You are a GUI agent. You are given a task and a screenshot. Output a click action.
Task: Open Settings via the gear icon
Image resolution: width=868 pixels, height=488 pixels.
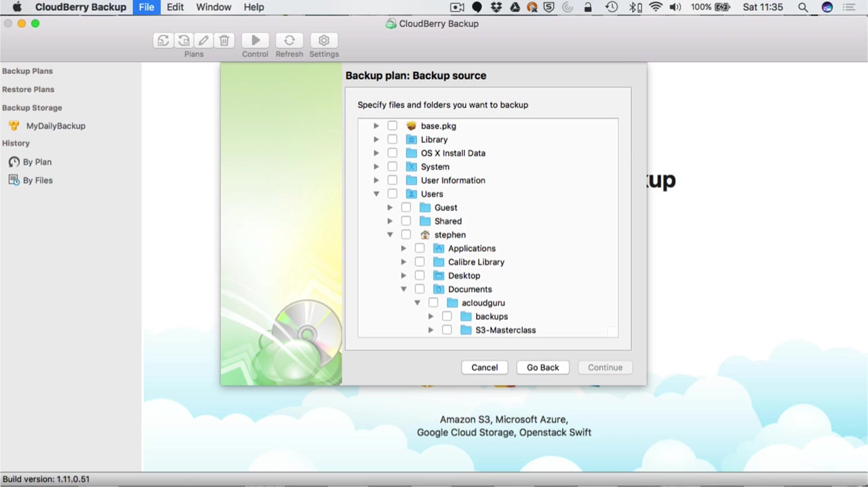pos(324,41)
